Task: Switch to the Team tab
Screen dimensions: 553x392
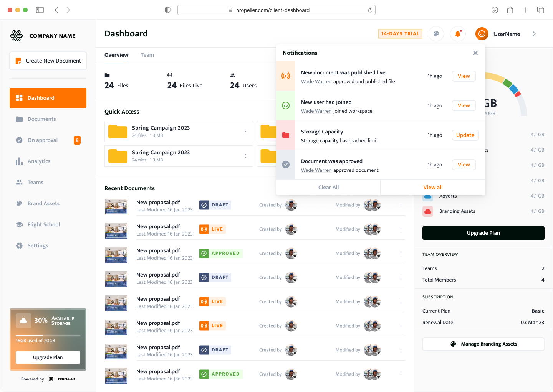Action: tap(147, 55)
